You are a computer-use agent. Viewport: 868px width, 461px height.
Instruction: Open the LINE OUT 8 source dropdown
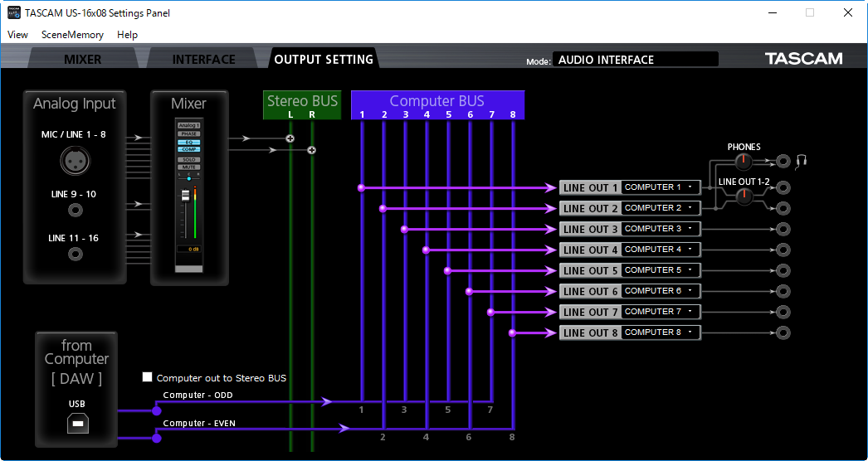pos(661,332)
